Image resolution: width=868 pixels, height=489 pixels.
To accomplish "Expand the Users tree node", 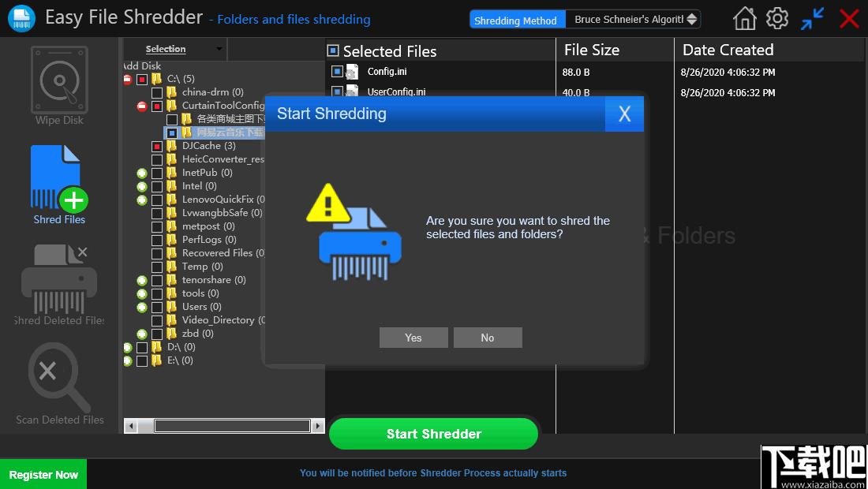I will [x=142, y=307].
